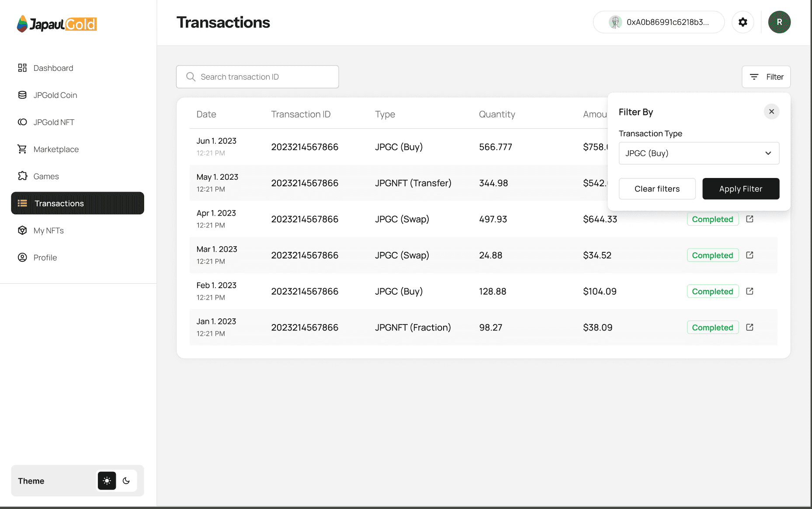
Task: Expand the Transaction Type dropdown
Action: coord(699,153)
